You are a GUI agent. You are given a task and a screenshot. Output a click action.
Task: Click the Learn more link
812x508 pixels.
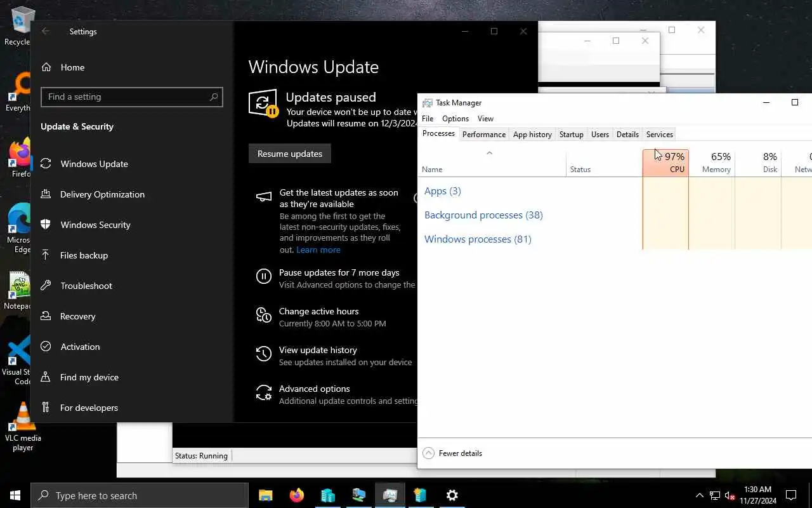[318, 250]
